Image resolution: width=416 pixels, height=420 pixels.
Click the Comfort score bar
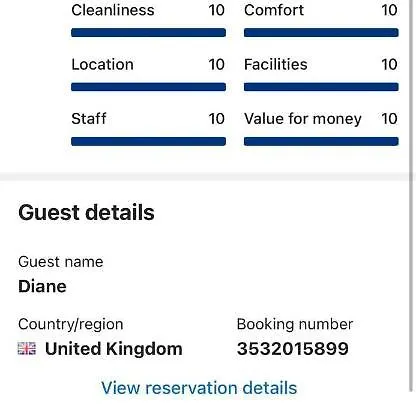click(321, 33)
